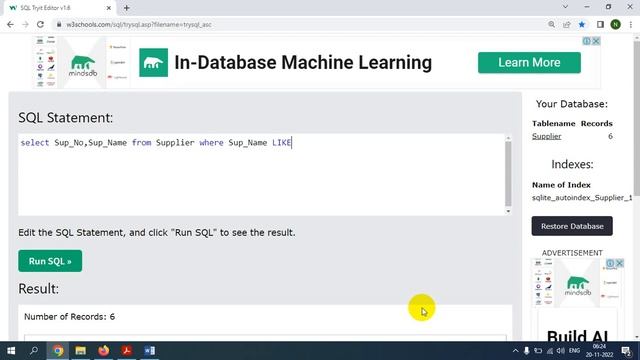Close the top banner ad

click(x=596, y=41)
